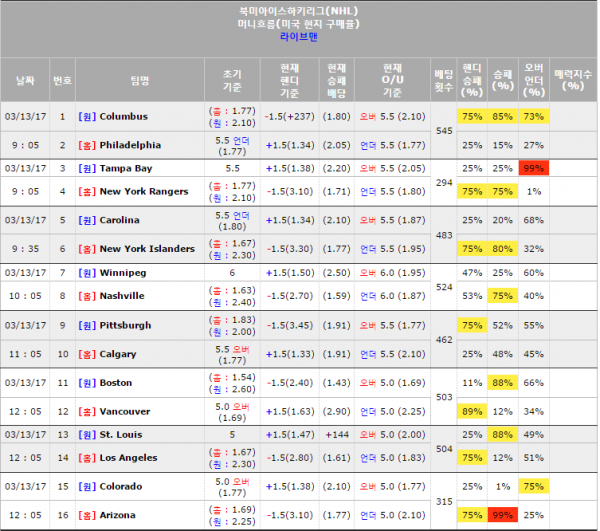600x531 pixels.
Task: Click the 팀명 column header
Action: coord(140,80)
